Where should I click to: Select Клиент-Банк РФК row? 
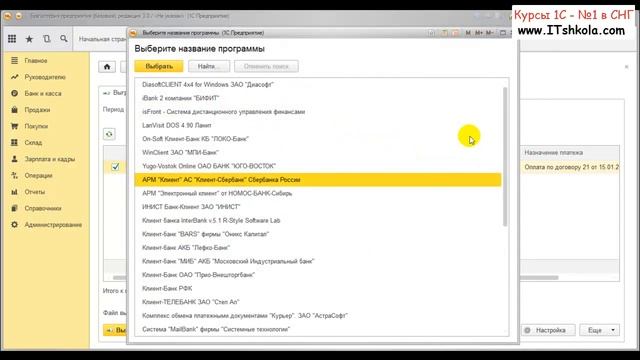pos(318,288)
